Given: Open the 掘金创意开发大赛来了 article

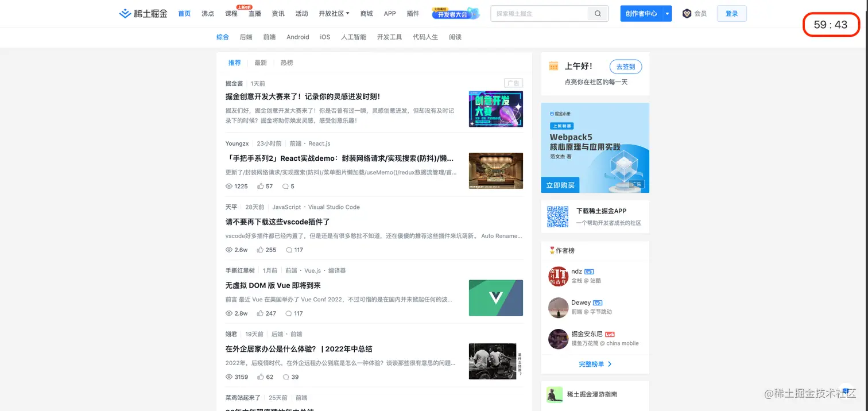Looking at the screenshot, I should point(303,96).
